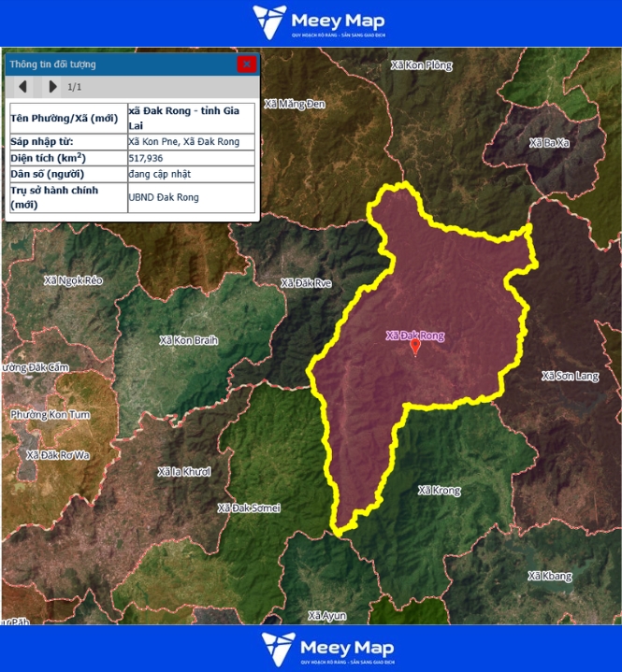
Task: Select the Xã Kon Plông map label
Action: [x=421, y=65]
